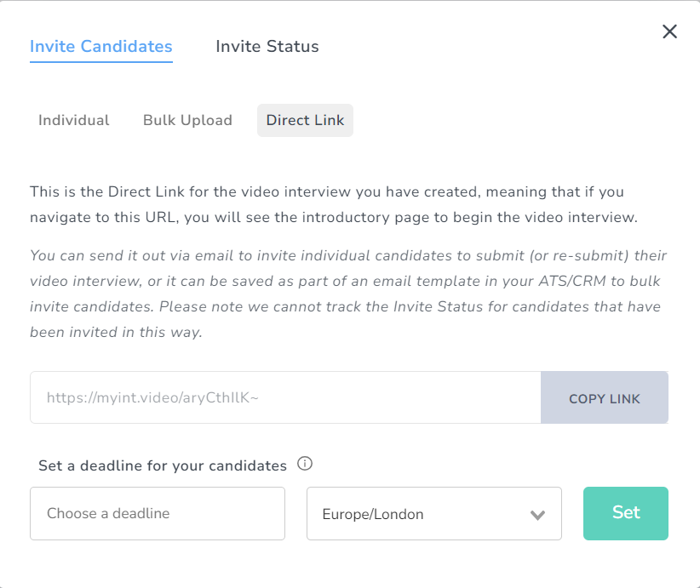Open the Europe/London timezone selector

click(433, 513)
